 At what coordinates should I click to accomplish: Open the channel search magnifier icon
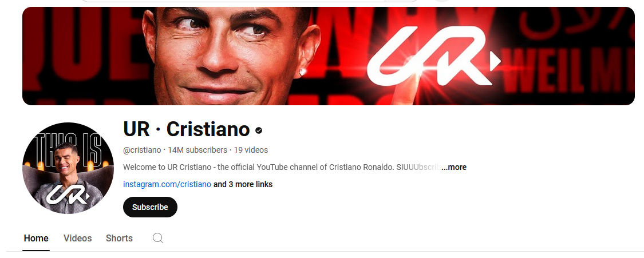pyautogui.click(x=158, y=238)
